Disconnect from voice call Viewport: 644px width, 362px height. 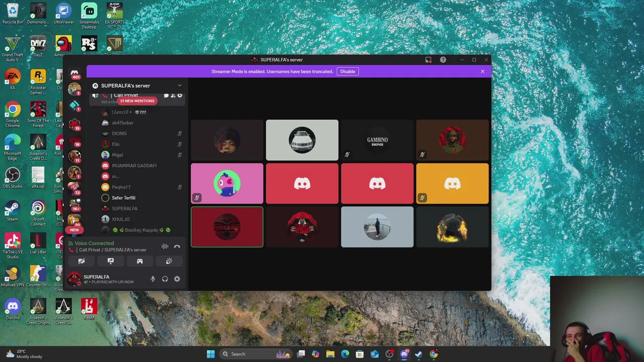[177, 246]
